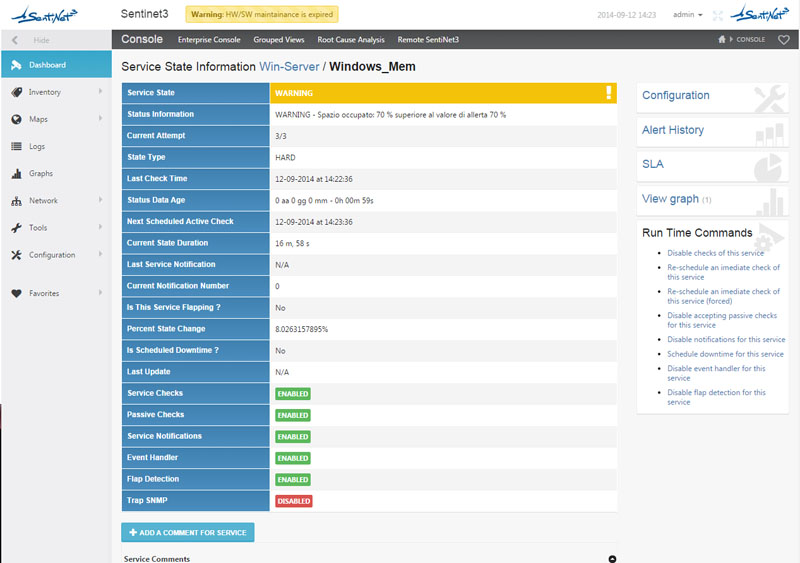Expand the Inventory submenu arrow
Viewport: 800px width, 563px height.
click(100, 91)
